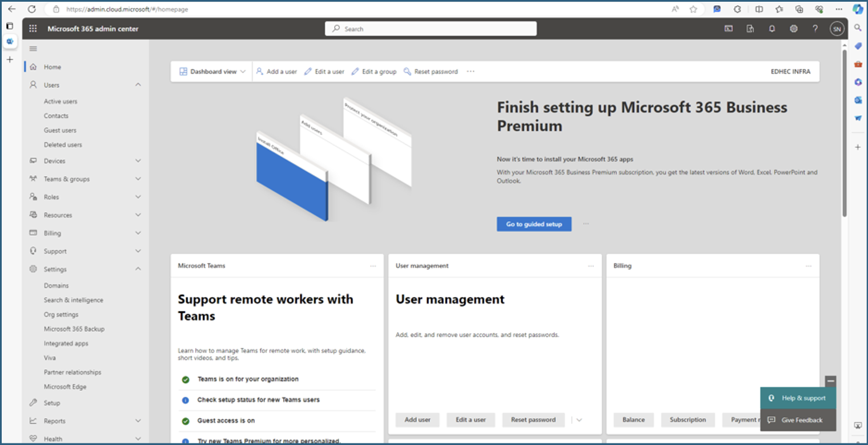Click the browser refresh icon
Screen dimensions: 868x445
(x=31, y=9)
